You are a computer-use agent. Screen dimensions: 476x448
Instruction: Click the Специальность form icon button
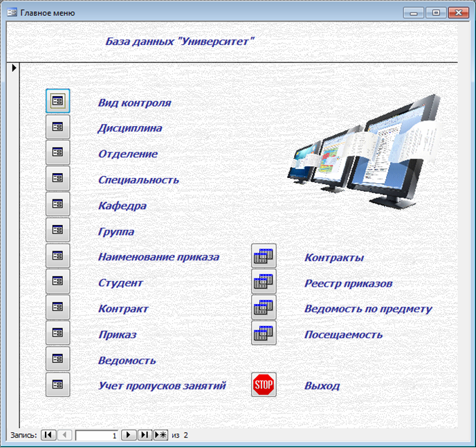[x=57, y=179]
